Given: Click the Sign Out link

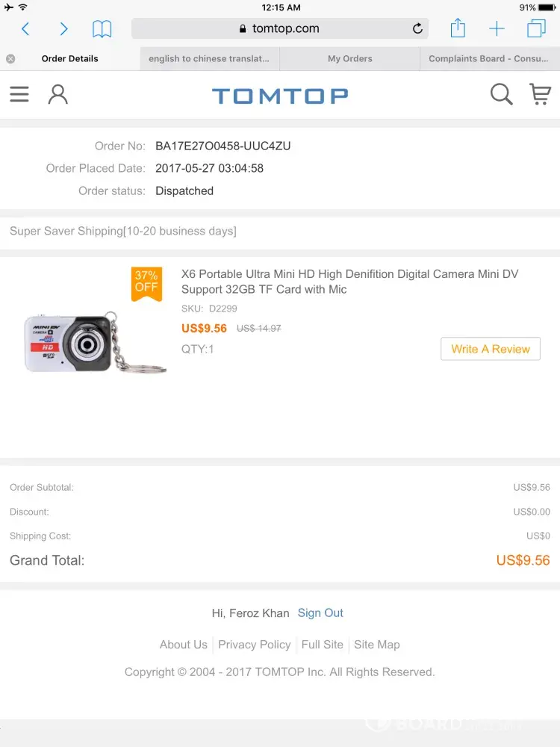Looking at the screenshot, I should (x=320, y=613).
